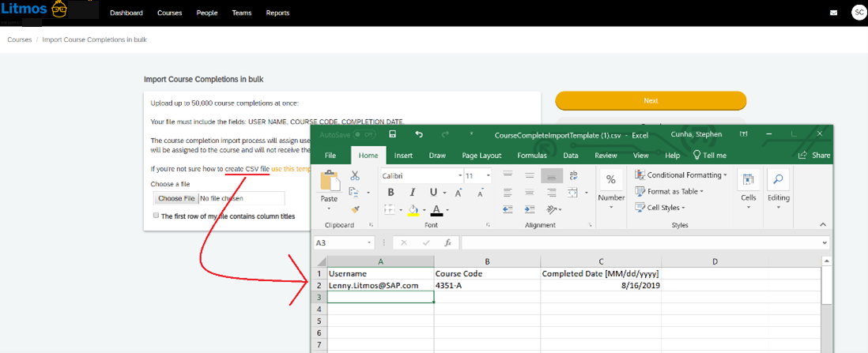Click the orange Next button
Screen dimensions: 868x353
tap(651, 101)
